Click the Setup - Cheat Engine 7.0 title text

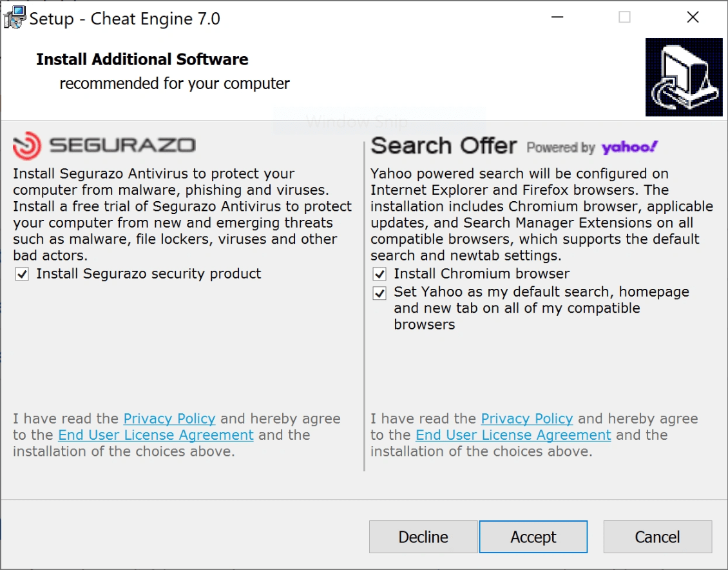coord(125,19)
